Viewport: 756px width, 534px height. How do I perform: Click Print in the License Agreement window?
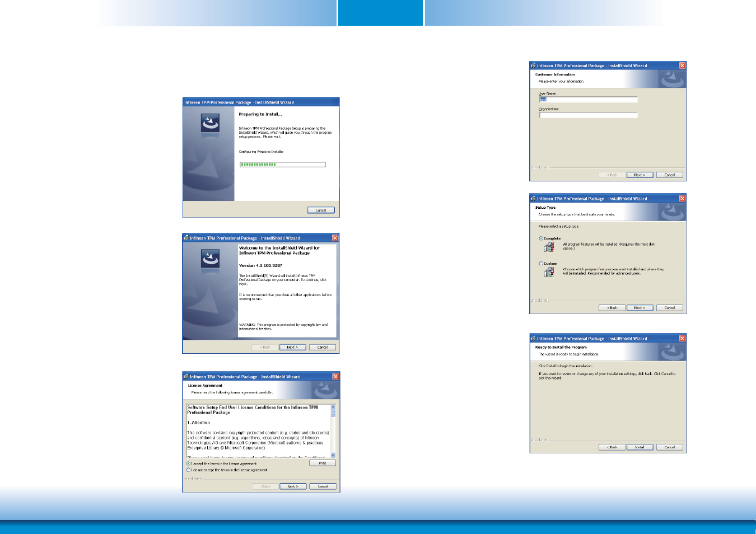323,463
